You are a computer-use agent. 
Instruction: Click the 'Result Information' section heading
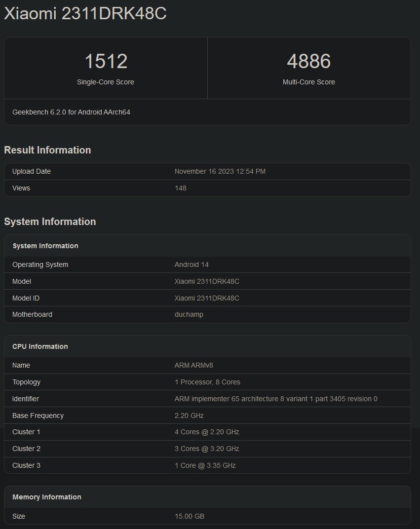[47, 150]
